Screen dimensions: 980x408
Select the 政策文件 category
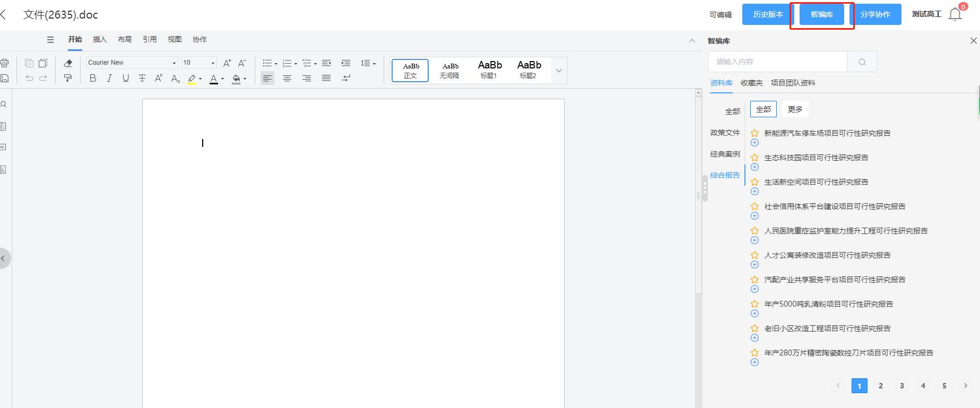click(725, 133)
